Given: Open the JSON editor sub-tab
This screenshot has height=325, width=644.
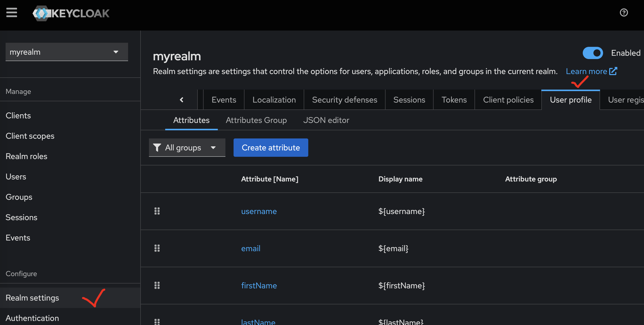Looking at the screenshot, I should point(326,120).
